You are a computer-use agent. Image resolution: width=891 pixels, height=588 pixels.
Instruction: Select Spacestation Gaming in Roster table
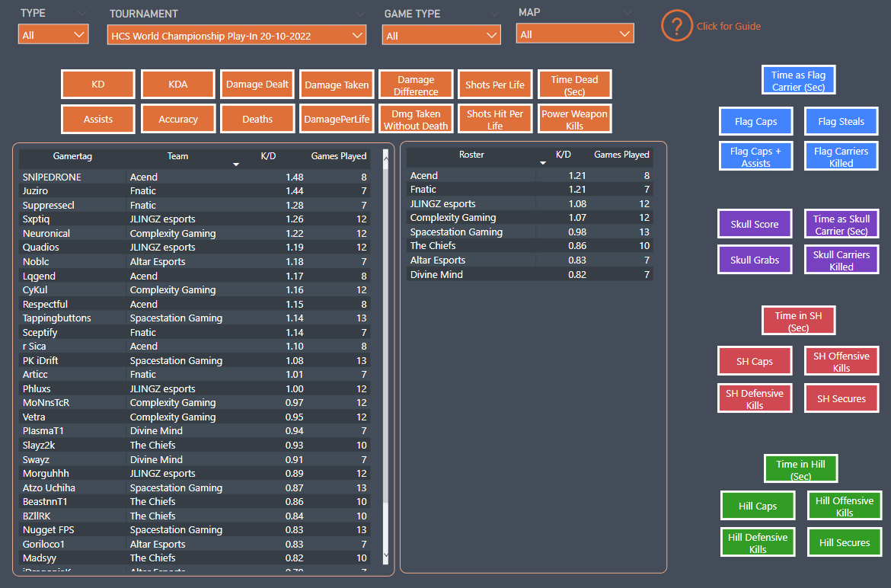(456, 232)
